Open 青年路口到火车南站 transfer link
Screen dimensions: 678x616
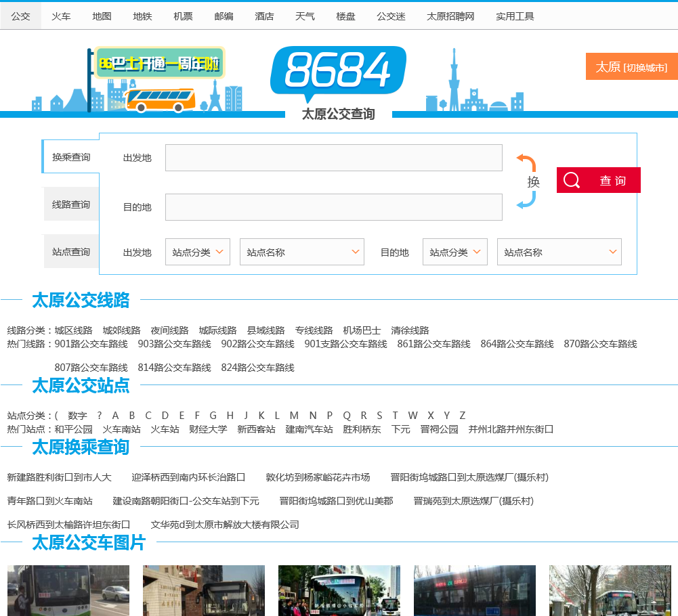(49, 500)
